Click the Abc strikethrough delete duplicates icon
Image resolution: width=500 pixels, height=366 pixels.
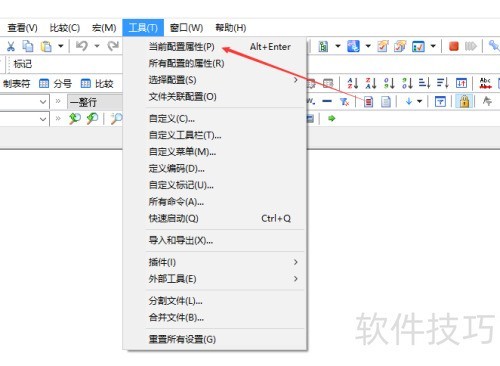pyautogui.click(x=485, y=83)
